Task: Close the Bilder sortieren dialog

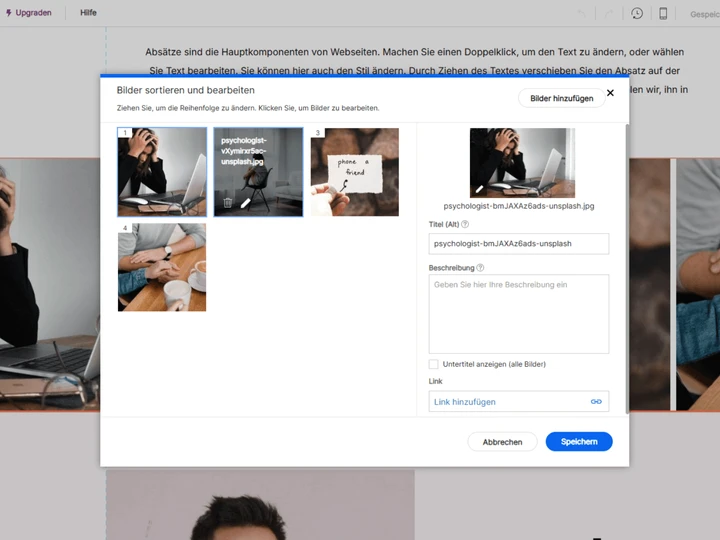Action: (610, 93)
